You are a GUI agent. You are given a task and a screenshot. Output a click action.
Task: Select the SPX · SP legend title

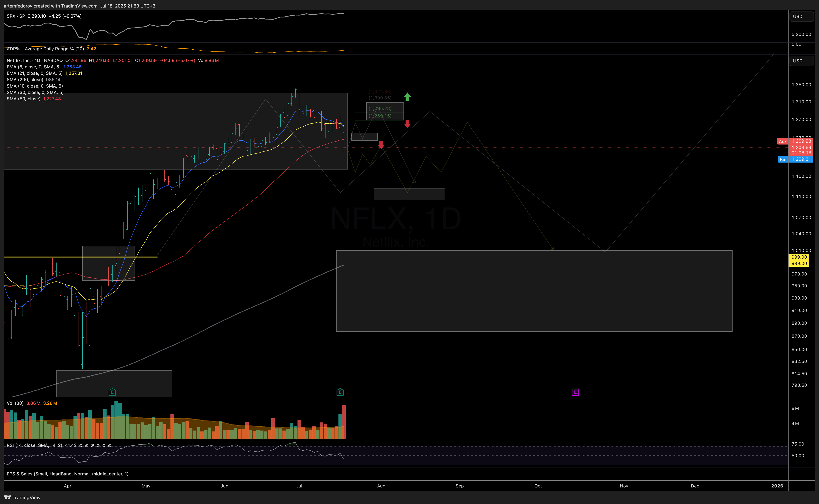(x=16, y=16)
